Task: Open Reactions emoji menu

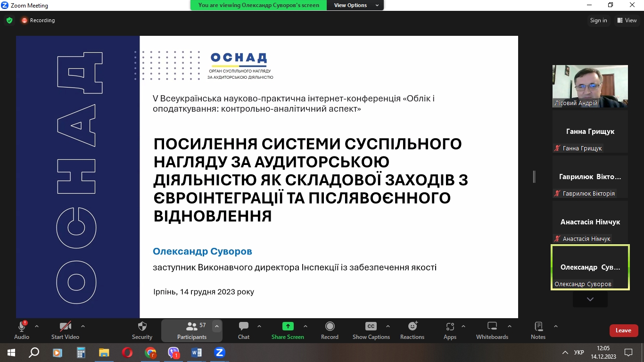Action: click(413, 330)
